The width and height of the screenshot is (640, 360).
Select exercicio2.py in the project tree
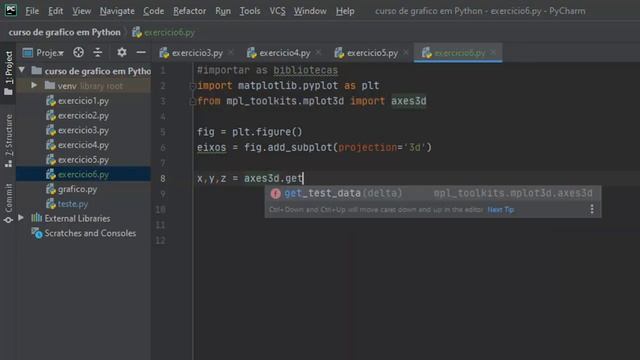[x=78, y=116]
